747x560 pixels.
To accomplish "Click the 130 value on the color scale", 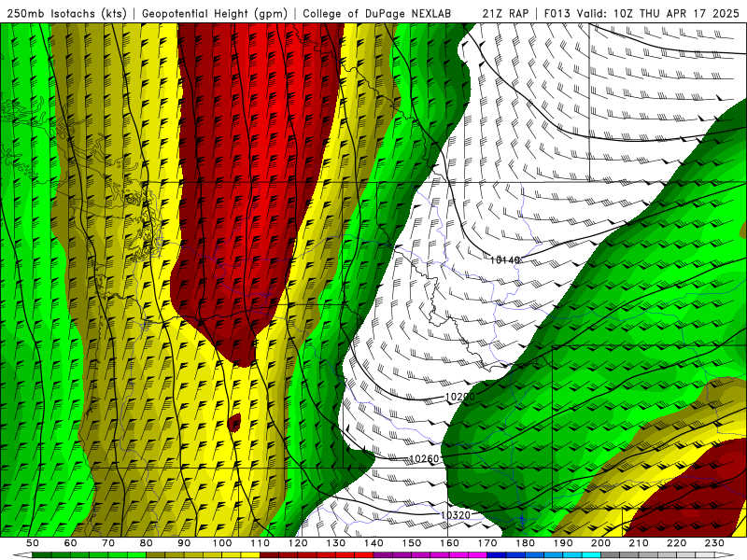I will tap(336, 543).
